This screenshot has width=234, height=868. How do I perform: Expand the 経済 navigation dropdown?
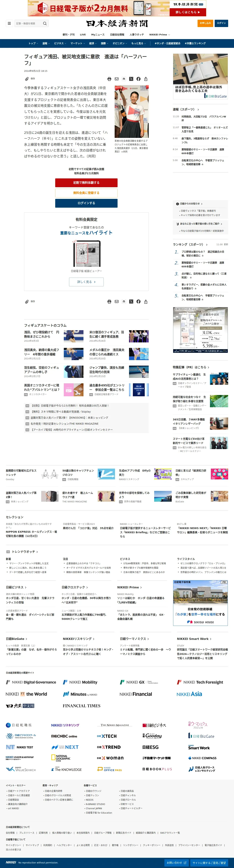[93, 43]
